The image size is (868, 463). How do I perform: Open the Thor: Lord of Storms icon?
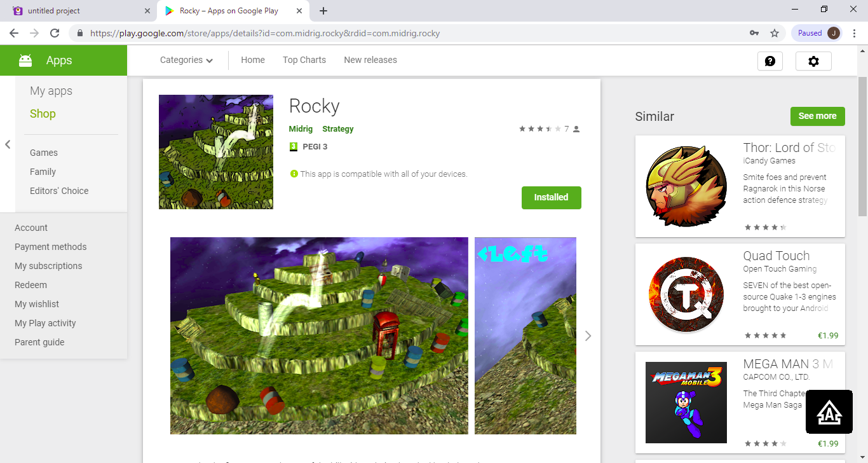click(686, 186)
